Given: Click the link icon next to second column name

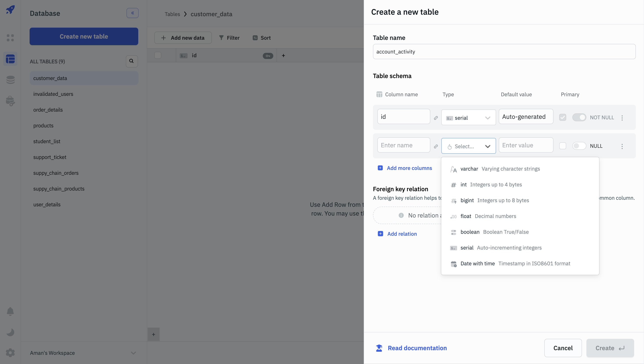Looking at the screenshot, I should (x=436, y=146).
